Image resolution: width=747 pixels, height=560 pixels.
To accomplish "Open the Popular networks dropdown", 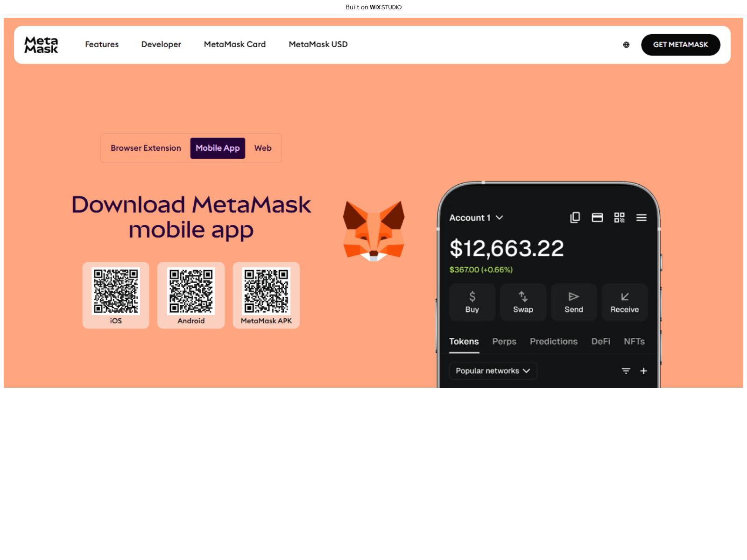I will point(493,371).
